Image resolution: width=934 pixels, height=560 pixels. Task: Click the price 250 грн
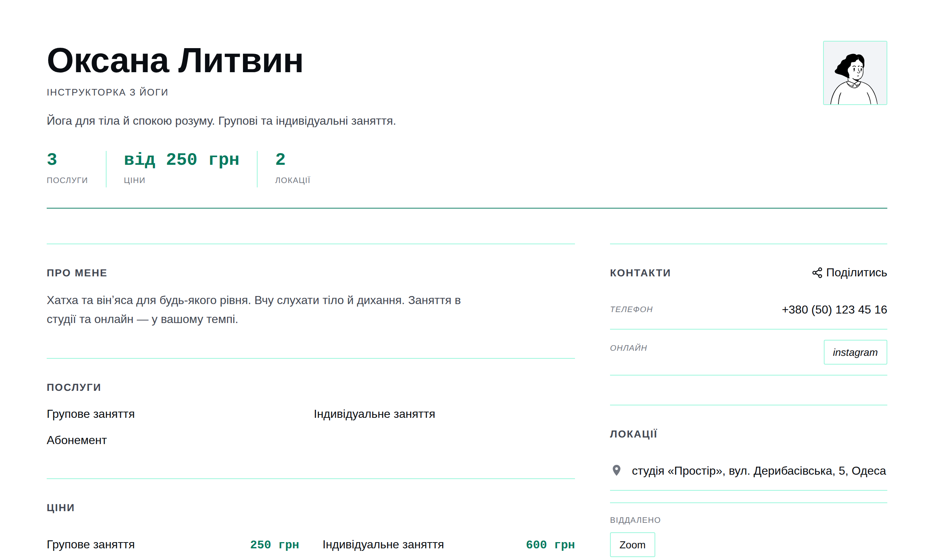[274, 545]
